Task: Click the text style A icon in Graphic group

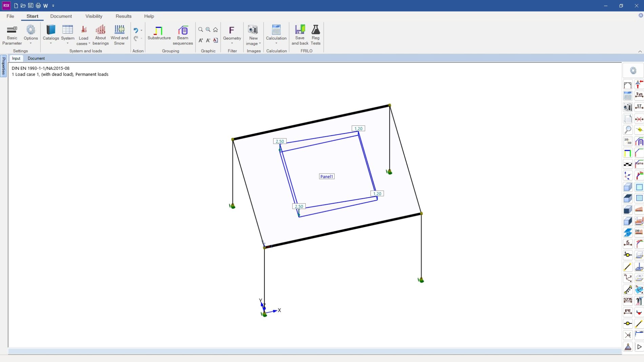Action: pyautogui.click(x=216, y=40)
